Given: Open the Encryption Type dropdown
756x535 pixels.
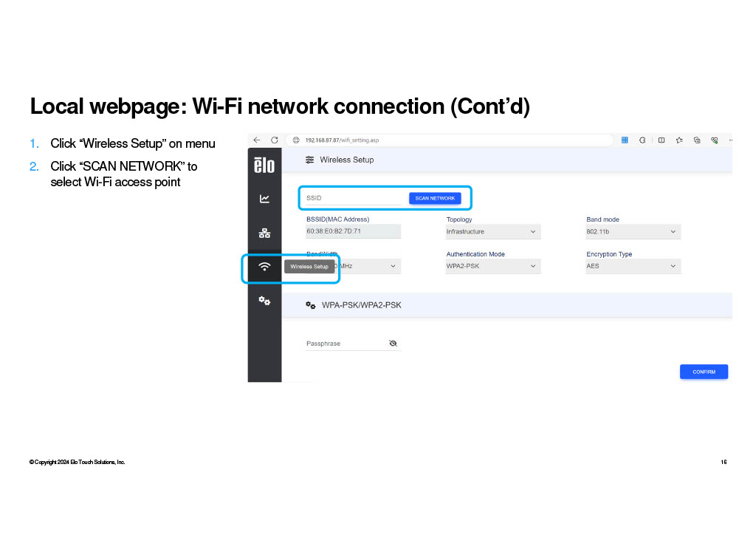Looking at the screenshot, I should tap(633, 266).
